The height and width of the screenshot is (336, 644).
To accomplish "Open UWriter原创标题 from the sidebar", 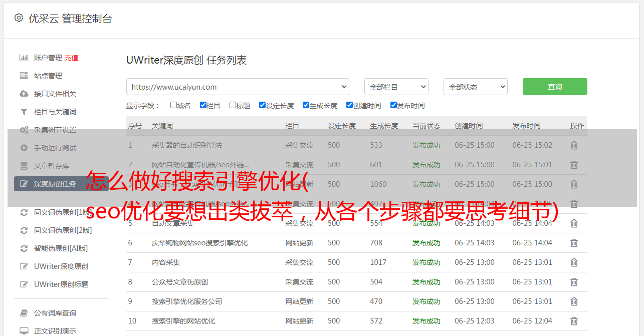I will click(61, 284).
